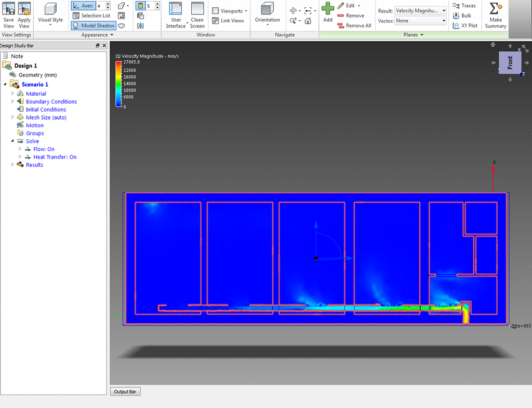Image resolution: width=532 pixels, height=408 pixels.
Task: Click the Axes size input field
Action: click(x=101, y=6)
